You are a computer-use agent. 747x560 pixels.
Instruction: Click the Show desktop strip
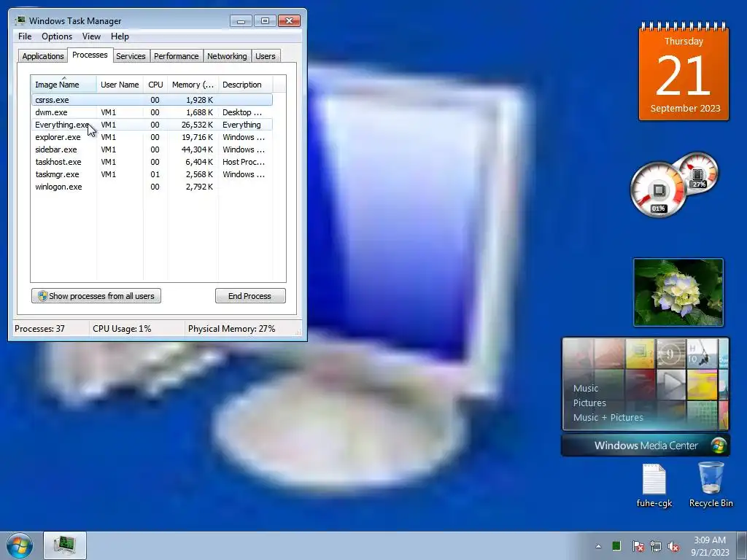pyautogui.click(x=741, y=546)
